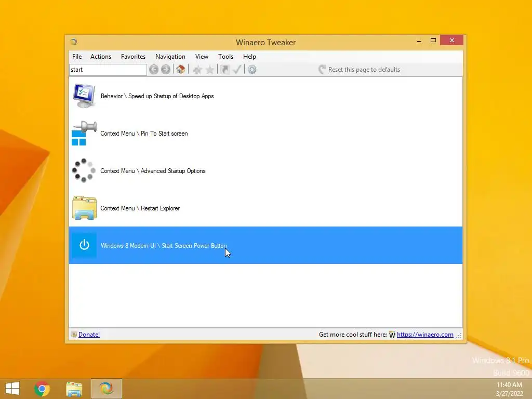Click the Restart Explorer folder icon
Screen dimensions: 532x399
pos(84,208)
